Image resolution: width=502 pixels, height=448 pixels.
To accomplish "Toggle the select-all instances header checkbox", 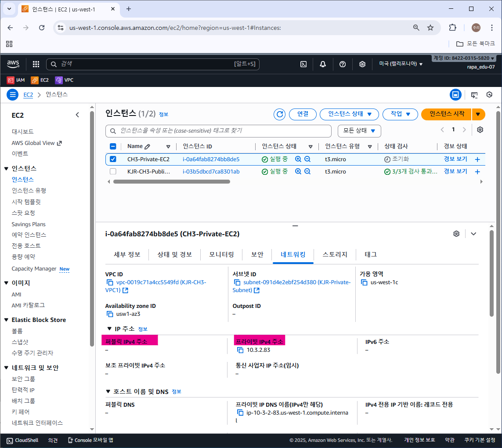I will [x=113, y=146].
